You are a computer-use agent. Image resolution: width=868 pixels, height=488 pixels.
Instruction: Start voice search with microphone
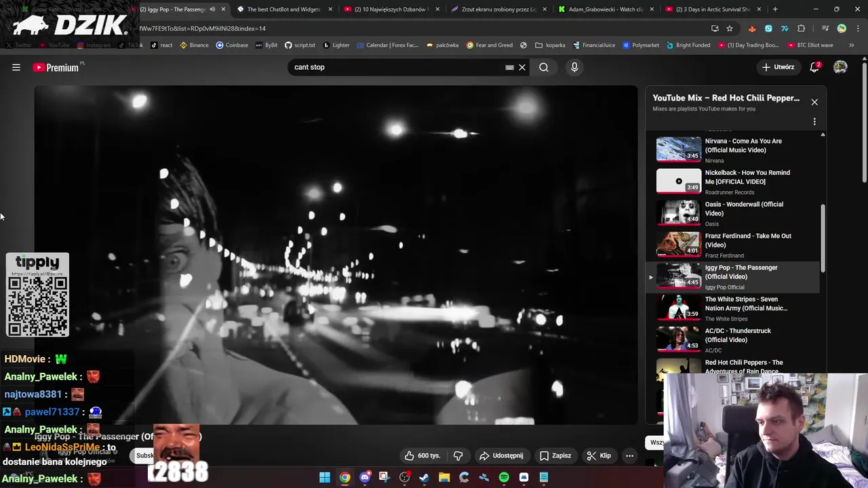[x=574, y=67]
